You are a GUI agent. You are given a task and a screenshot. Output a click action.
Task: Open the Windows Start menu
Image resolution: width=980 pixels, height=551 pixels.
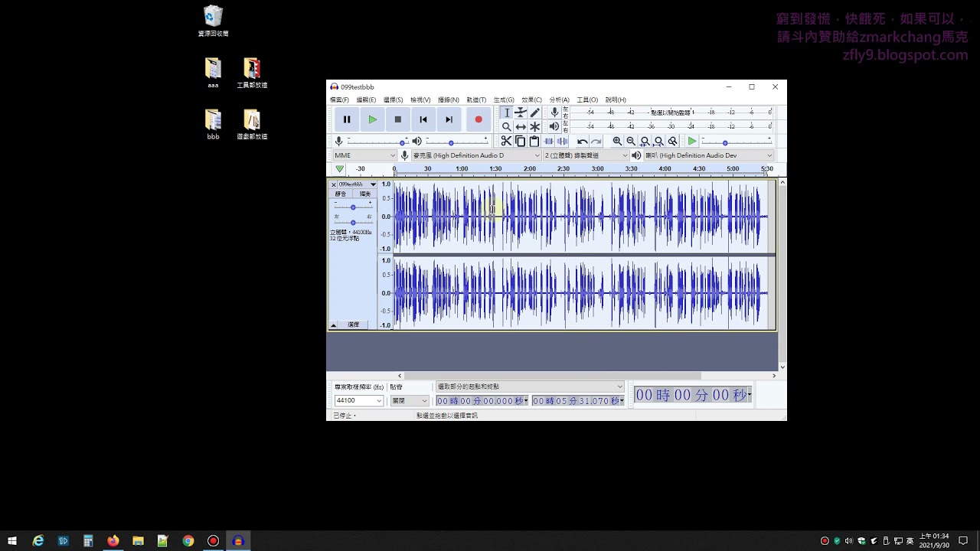[12, 541]
